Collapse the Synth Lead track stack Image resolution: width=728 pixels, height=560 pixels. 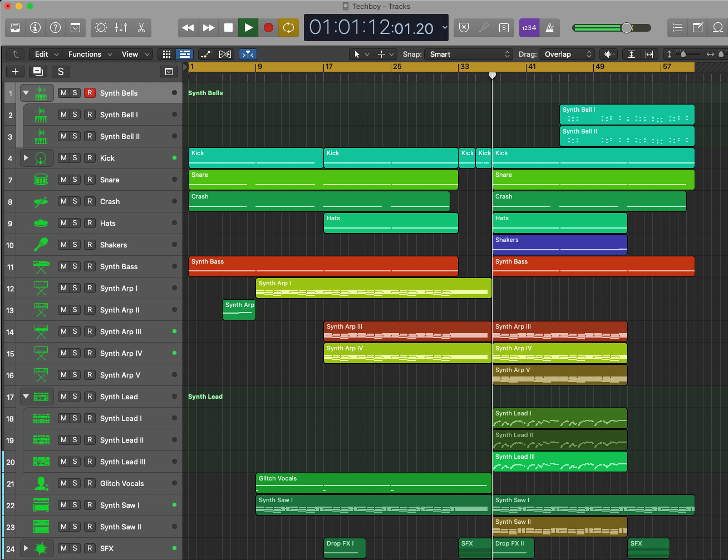(x=26, y=397)
